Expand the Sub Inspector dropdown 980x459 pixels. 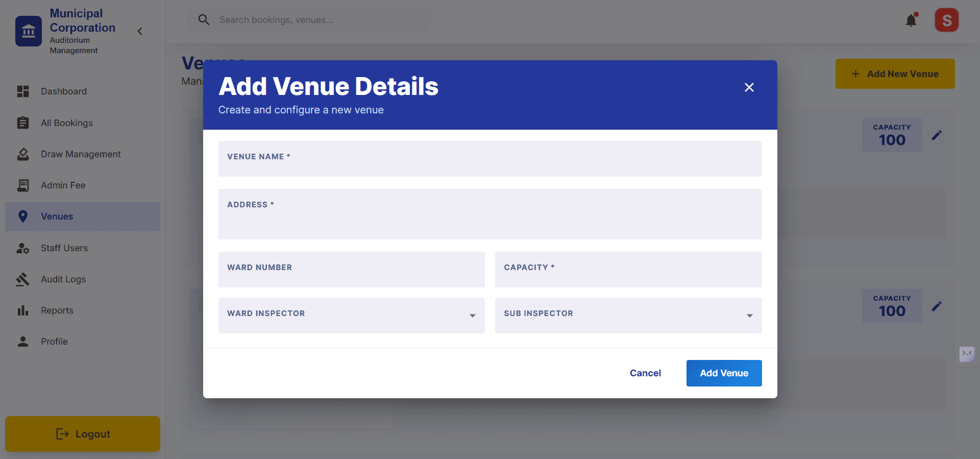[x=628, y=316]
